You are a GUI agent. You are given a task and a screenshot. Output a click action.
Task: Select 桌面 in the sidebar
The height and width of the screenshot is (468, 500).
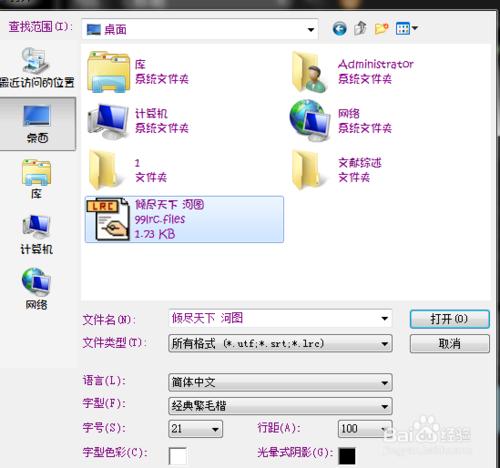click(x=37, y=124)
